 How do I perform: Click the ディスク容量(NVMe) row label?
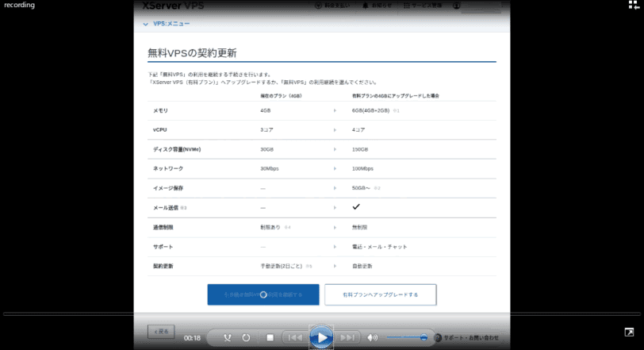pyautogui.click(x=177, y=149)
